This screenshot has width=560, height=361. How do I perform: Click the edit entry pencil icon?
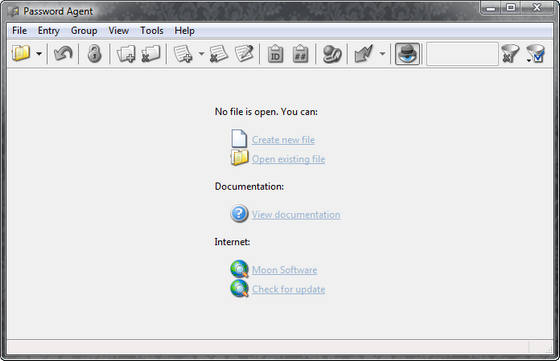(244, 54)
